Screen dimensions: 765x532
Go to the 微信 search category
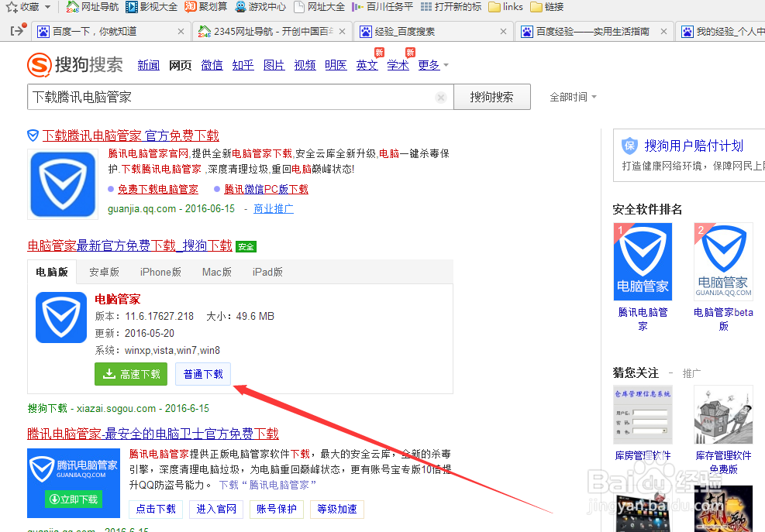[212, 65]
